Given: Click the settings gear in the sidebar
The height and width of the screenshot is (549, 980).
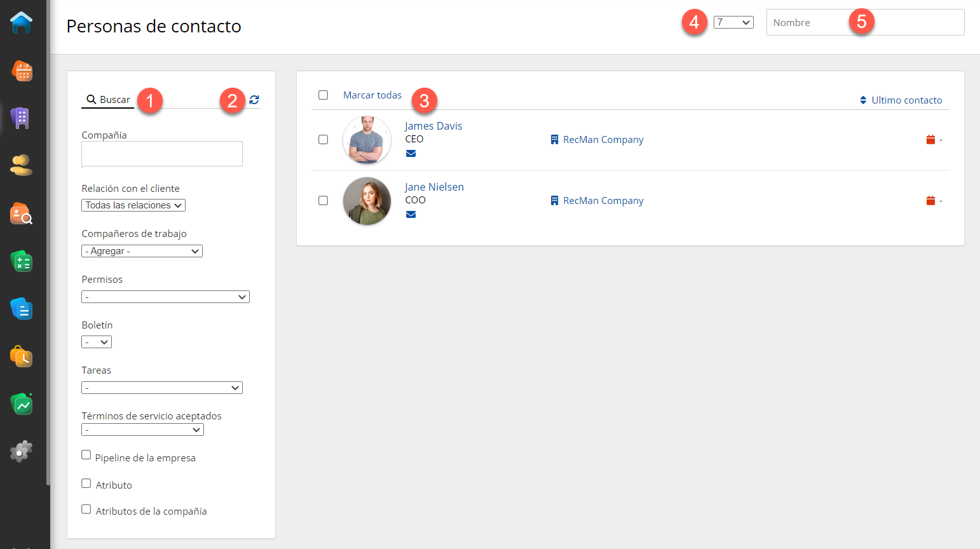Looking at the screenshot, I should tap(21, 452).
